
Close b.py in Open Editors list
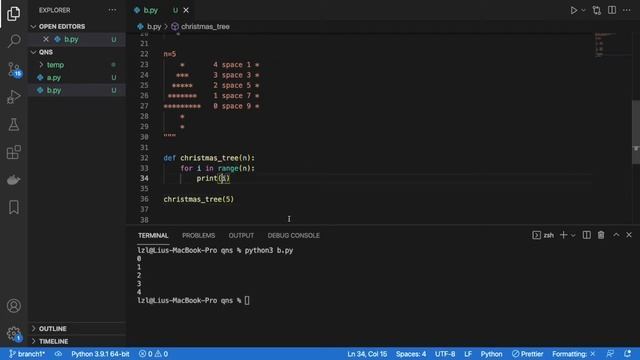click(46, 39)
